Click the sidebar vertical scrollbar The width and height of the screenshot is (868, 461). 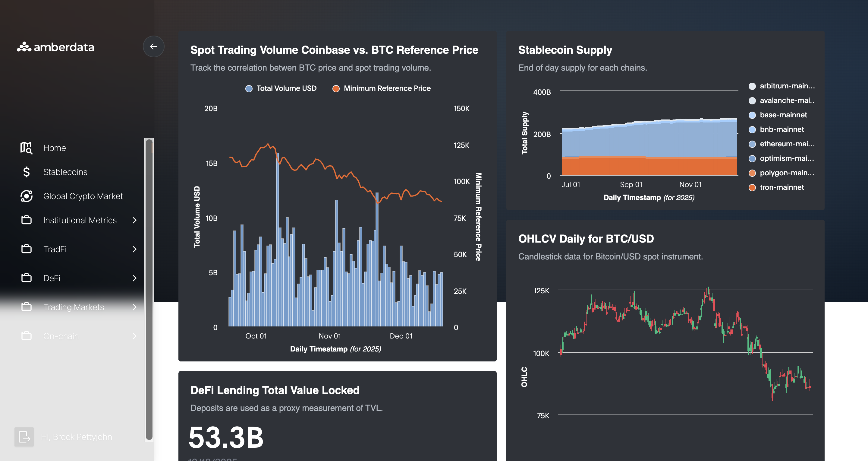coord(149,289)
